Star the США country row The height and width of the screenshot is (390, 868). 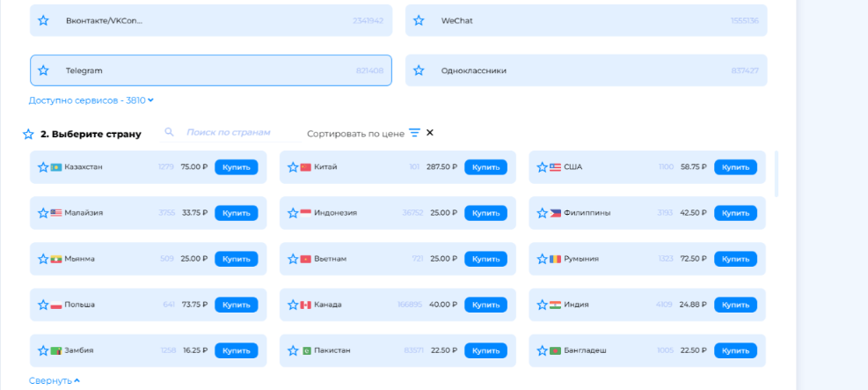543,167
